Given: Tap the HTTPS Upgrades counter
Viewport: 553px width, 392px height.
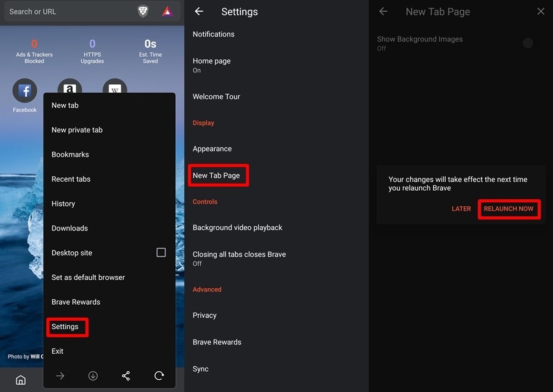Looking at the screenshot, I should [92, 51].
